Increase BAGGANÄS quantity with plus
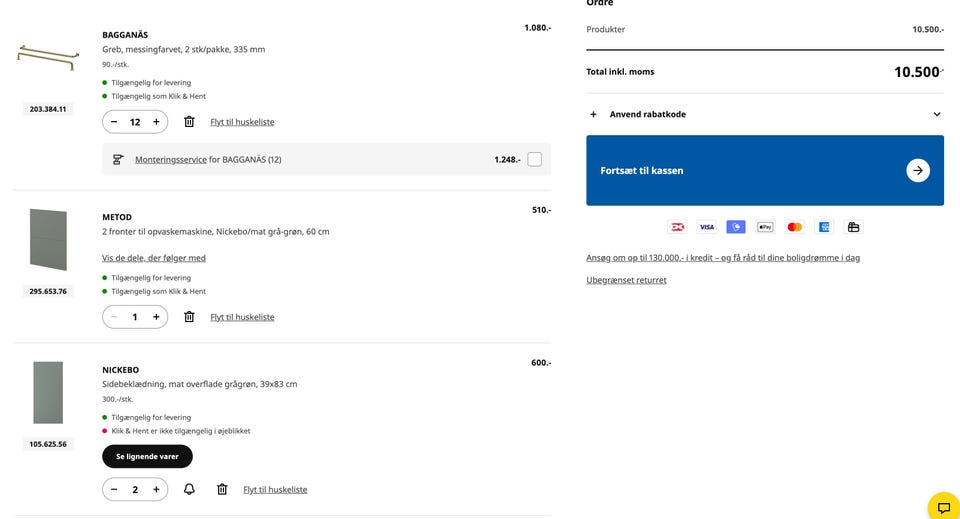The height and width of the screenshot is (519, 960). click(x=156, y=122)
